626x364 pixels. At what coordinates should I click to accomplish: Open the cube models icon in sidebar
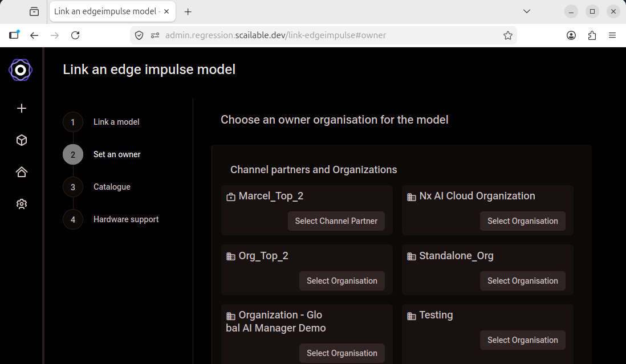(x=22, y=140)
